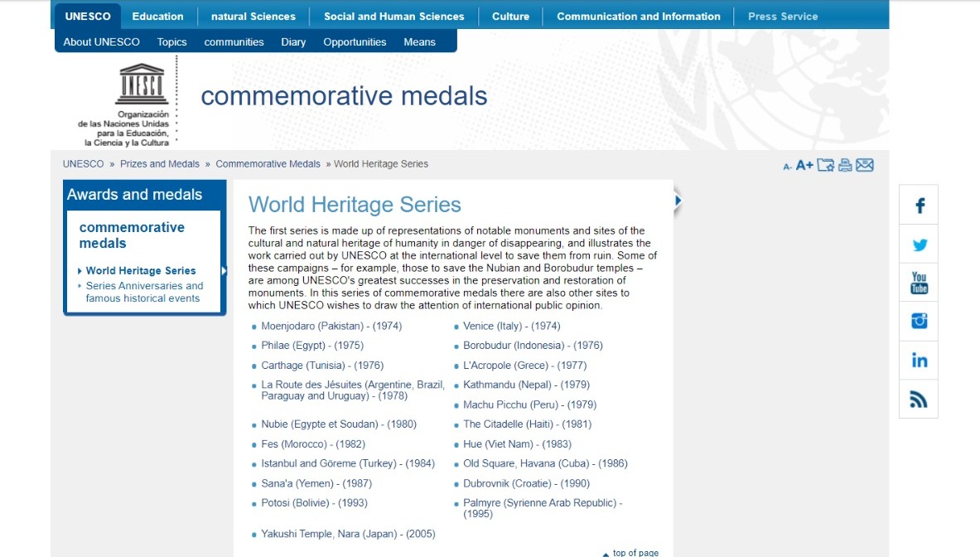980x557 pixels.
Task: Open commemorative medals sidebar heading
Action: pos(132,235)
